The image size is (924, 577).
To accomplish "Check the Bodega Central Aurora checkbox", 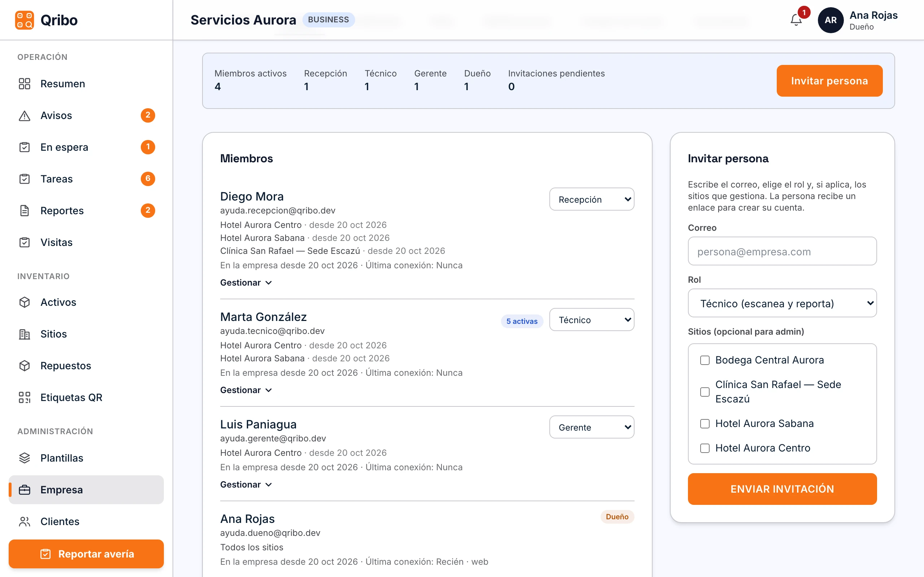I will point(705,360).
